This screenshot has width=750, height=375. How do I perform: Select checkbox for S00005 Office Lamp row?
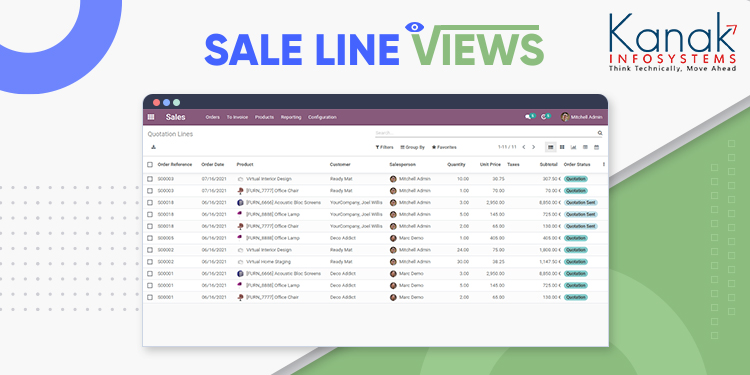[x=150, y=238]
